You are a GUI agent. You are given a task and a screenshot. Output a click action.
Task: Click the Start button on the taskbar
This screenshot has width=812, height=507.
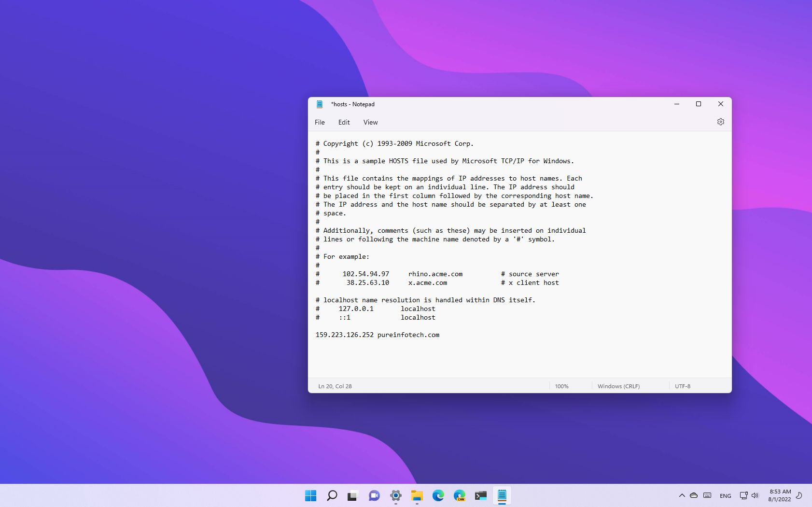(310, 495)
